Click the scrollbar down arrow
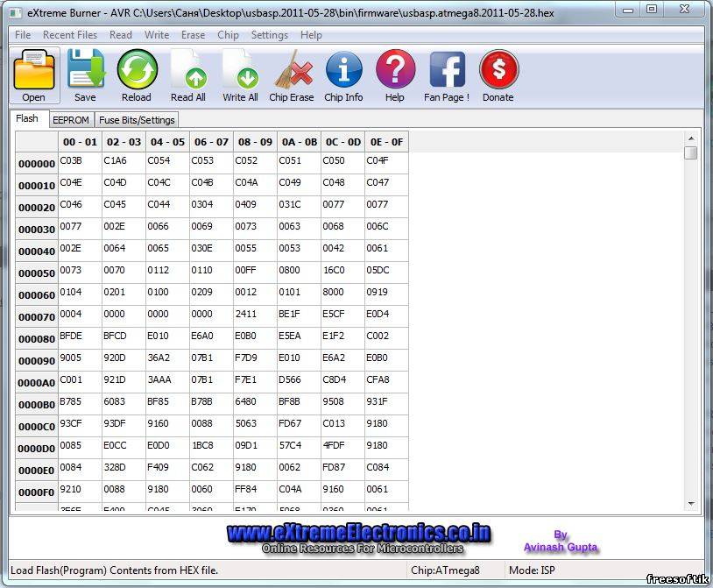This screenshot has width=713, height=588. [691, 504]
